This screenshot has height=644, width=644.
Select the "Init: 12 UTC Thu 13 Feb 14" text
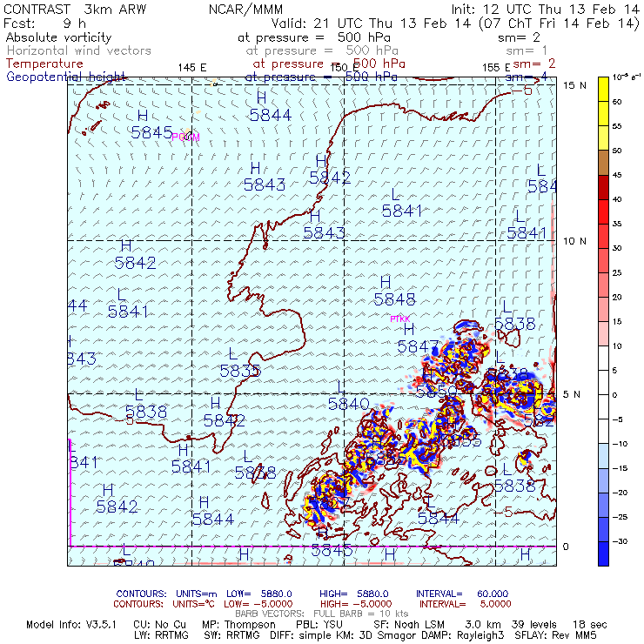546,10
